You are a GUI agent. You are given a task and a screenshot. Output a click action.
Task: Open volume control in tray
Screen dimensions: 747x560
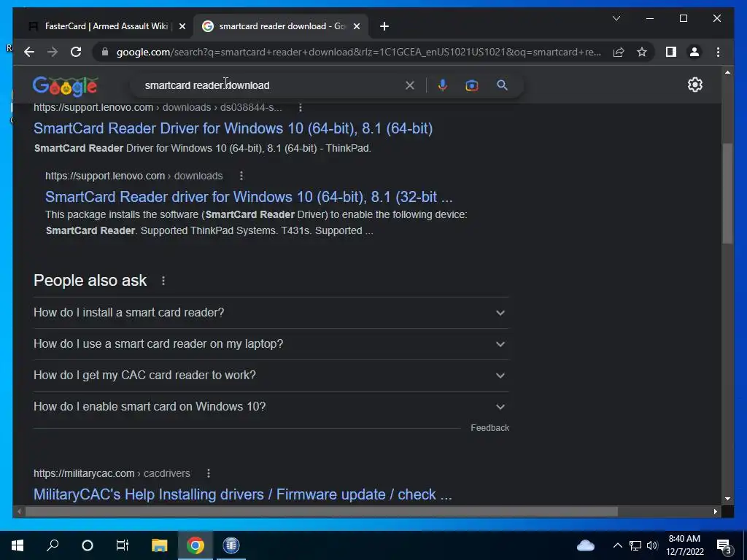[x=652, y=545]
